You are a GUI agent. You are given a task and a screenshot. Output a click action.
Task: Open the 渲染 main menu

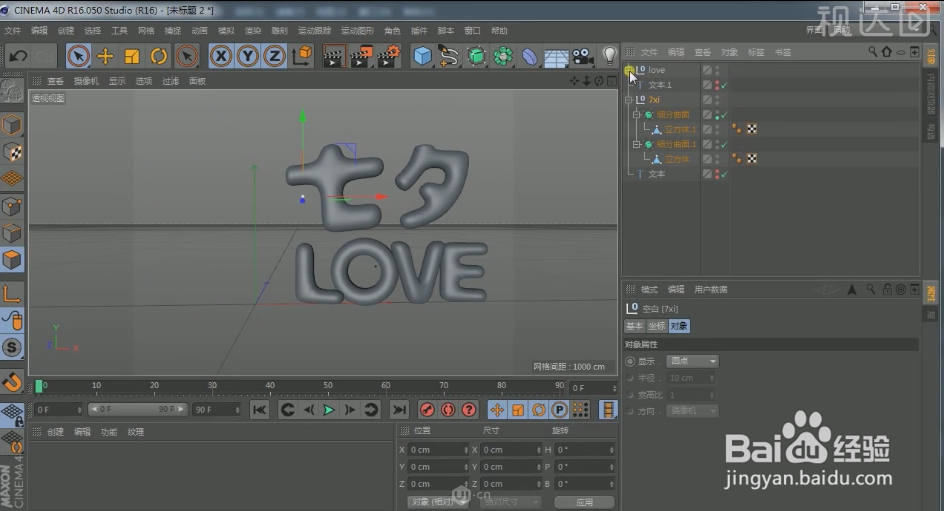tap(253, 31)
